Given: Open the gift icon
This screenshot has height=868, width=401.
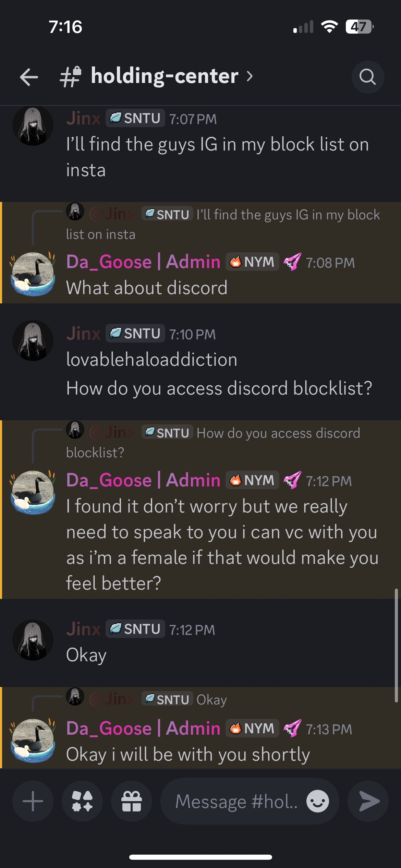Looking at the screenshot, I should click(132, 801).
